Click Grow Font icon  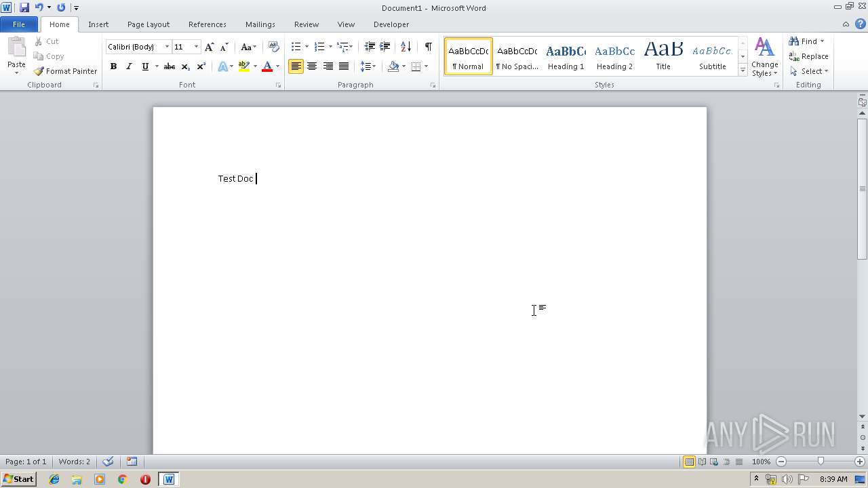[x=209, y=47]
